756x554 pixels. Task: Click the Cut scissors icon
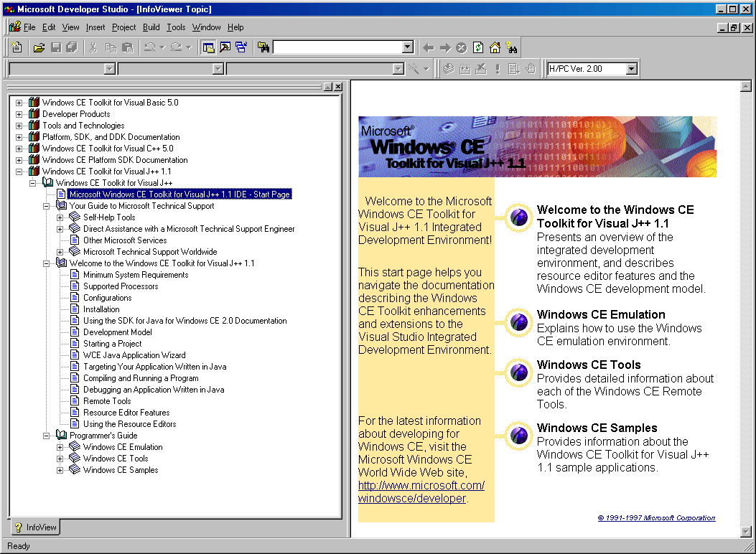(x=93, y=47)
